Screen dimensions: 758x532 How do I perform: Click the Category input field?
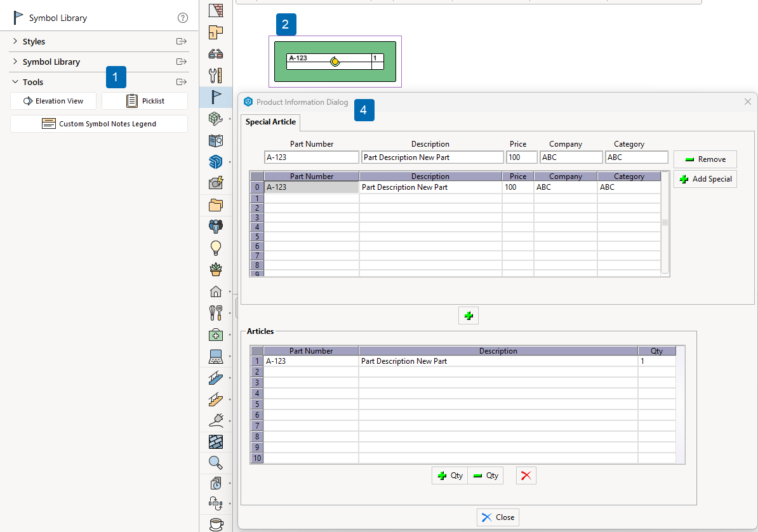point(637,157)
